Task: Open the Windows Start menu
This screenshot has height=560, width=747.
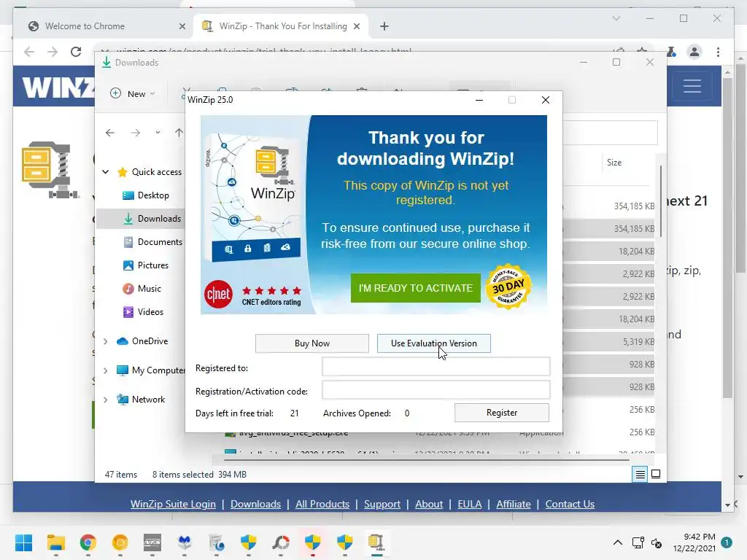Action: click(23, 542)
